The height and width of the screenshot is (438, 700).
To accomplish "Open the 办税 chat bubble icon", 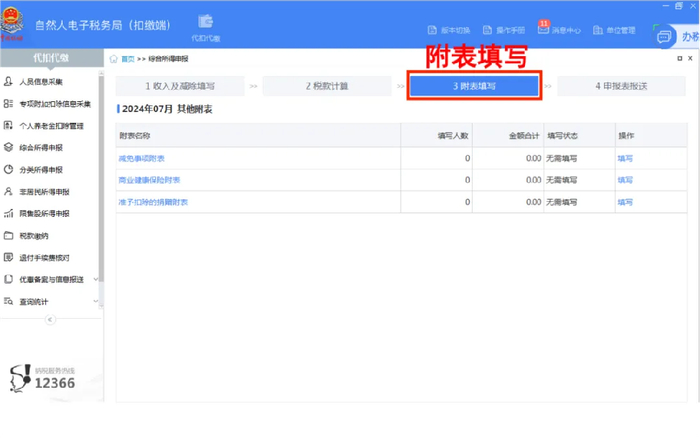I will click(x=664, y=36).
